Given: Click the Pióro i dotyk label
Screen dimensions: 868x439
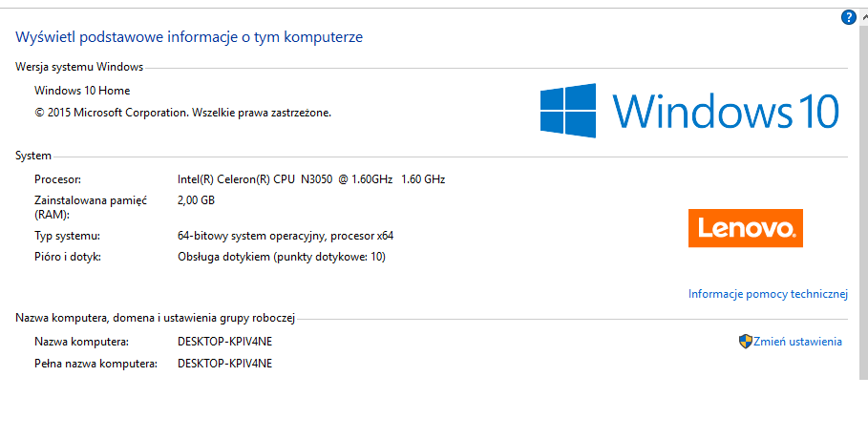Looking at the screenshot, I should tap(68, 257).
